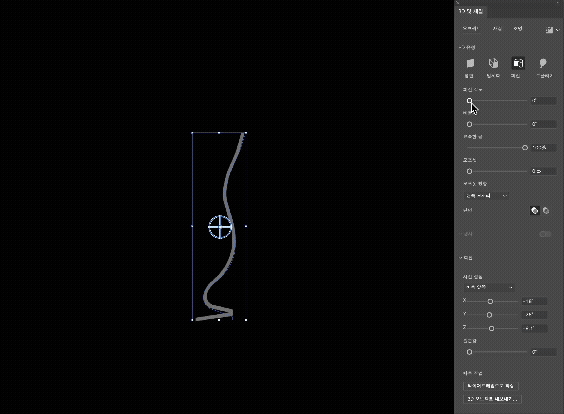Select the Revolve 3D type icon
564x414 pixels.
pos(518,63)
